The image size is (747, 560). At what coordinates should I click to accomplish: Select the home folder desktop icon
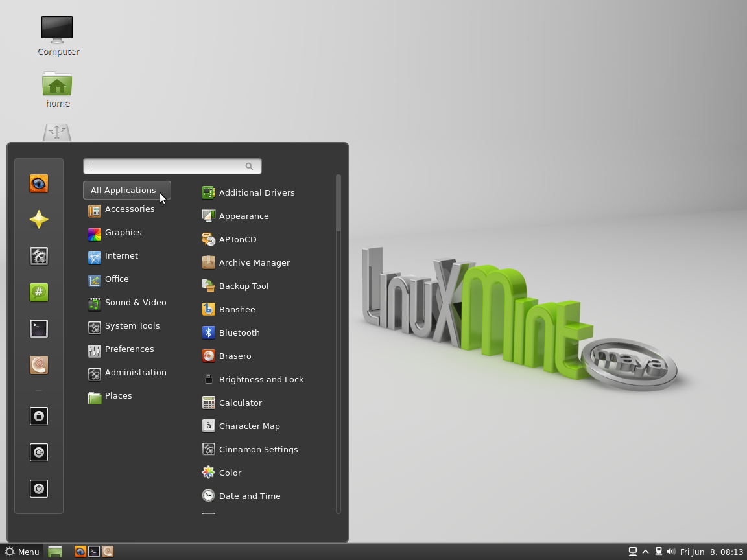point(57,90)
